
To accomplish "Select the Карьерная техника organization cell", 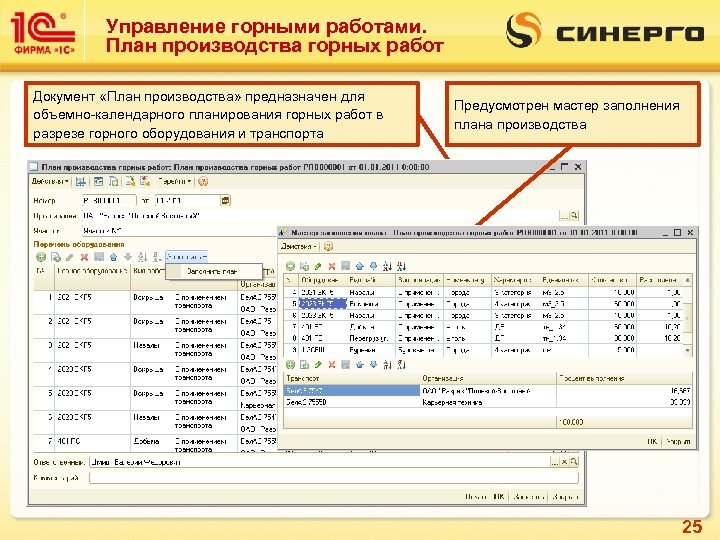I will (488, 402).
